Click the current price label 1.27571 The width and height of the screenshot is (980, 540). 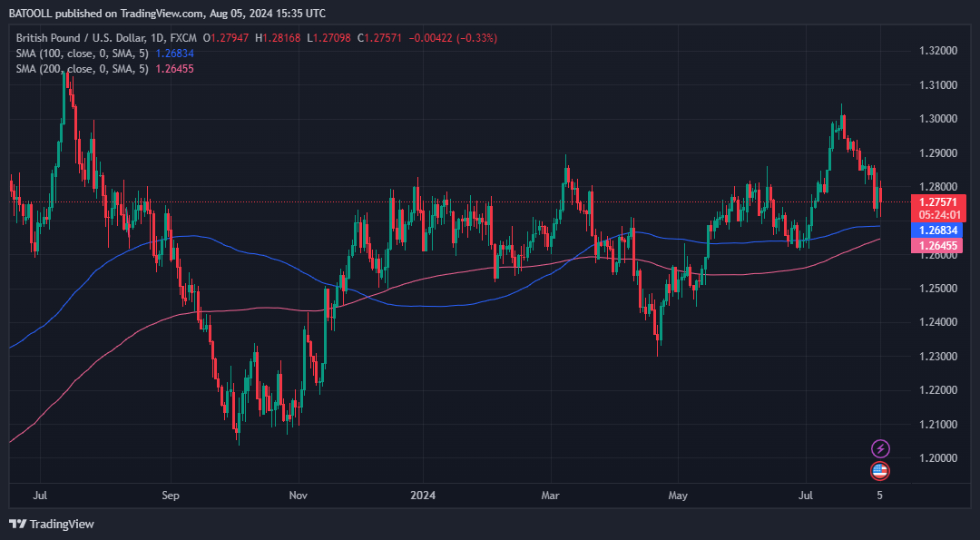939,201
